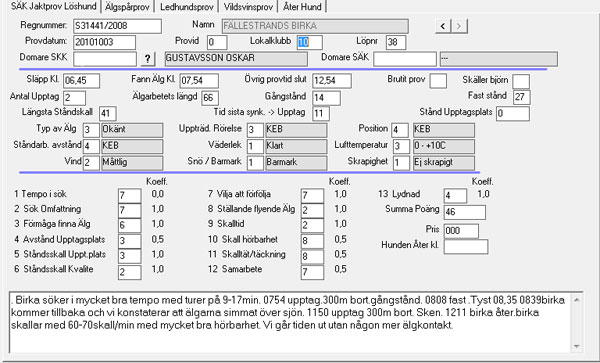The width and height of the screenshot is (600, 363).
Task: Click the comments scrollbar down arrow
Action: coord(577,347)
